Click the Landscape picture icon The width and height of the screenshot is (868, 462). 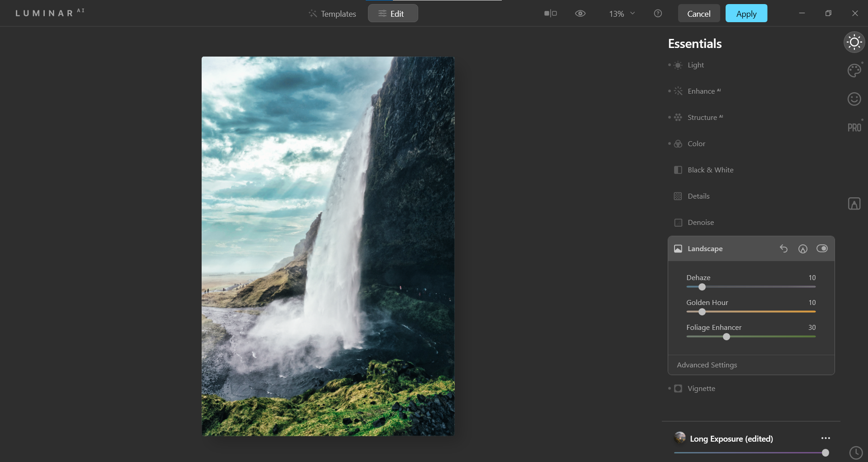click(x=678, y=248)
